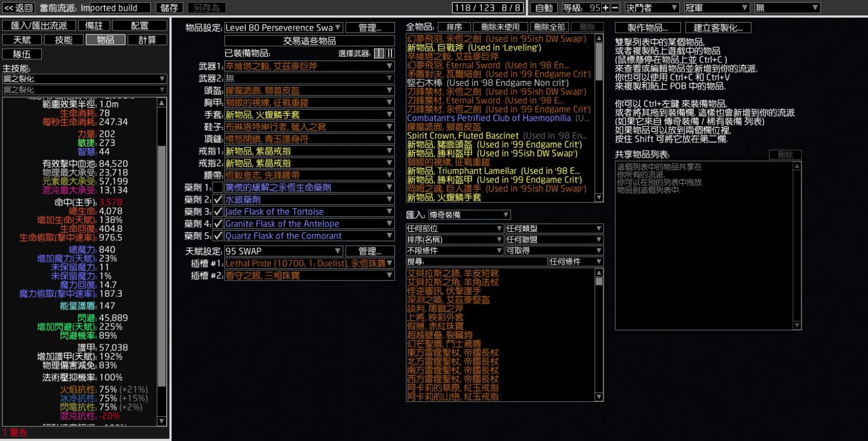The width and height of the screenshot is (868, 441).
Task: Switch to the 天賦 tree tab
Action: [22, 40]
